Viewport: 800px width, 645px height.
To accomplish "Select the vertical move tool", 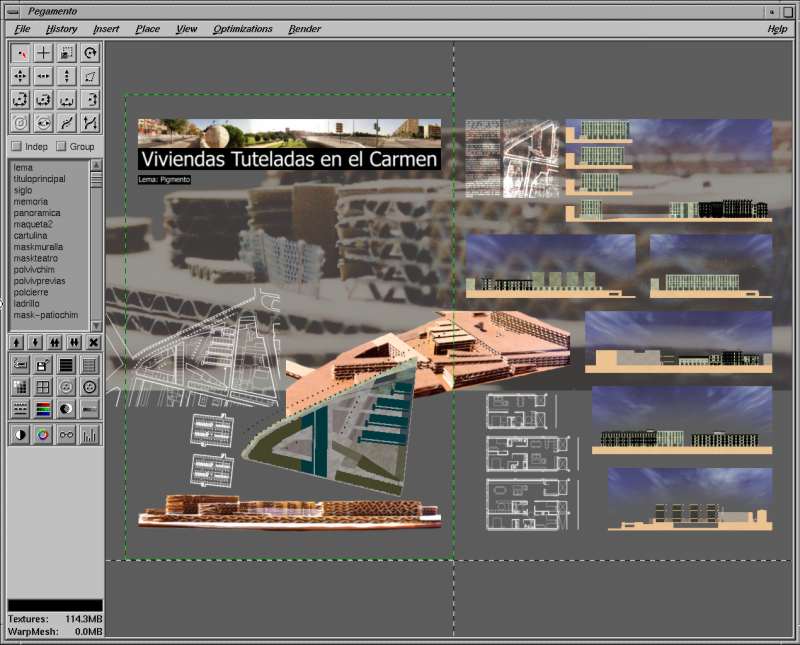I will (67, 76).
